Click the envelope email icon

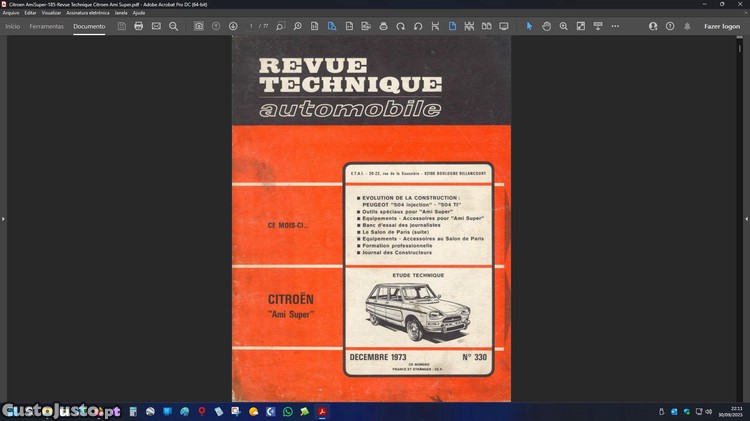(x=156, y=26)
